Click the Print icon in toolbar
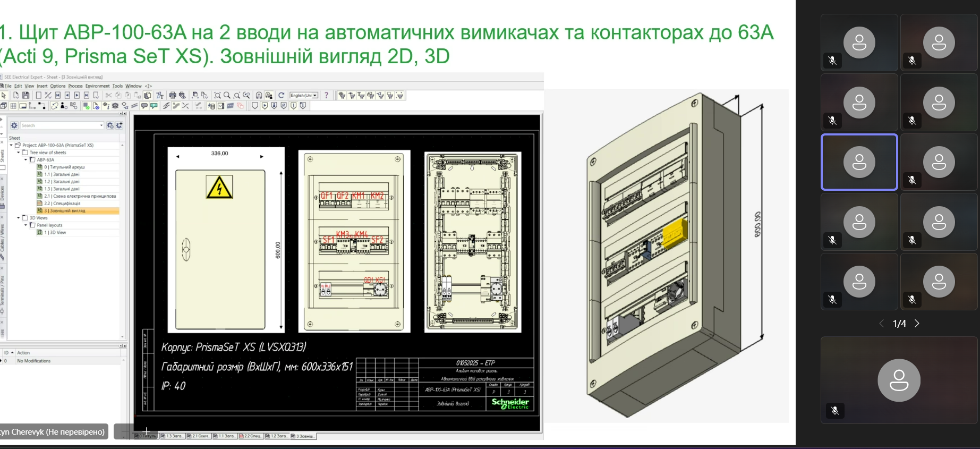Viewport: 980px width, 449px height. pos(173,95)
